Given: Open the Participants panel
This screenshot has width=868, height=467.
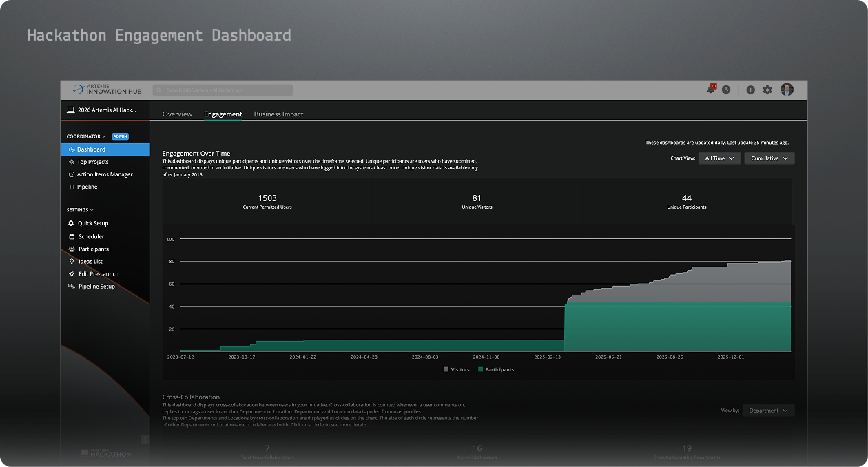Looking at the screenshot, I should click(94, 249).
